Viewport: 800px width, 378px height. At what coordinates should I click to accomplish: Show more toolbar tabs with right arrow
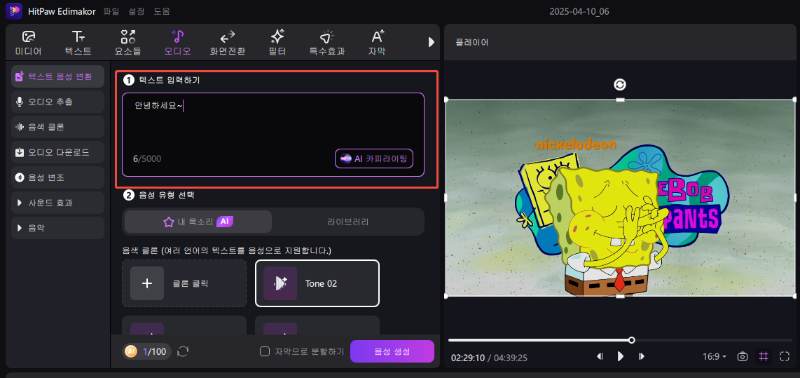click(x=432, y=42)
